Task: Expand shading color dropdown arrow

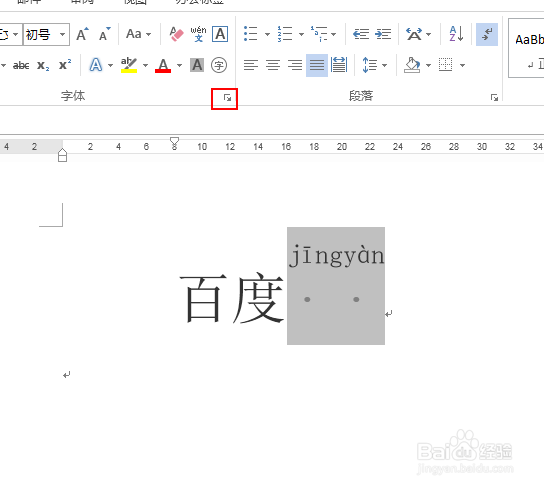Action: pos(428,65)
